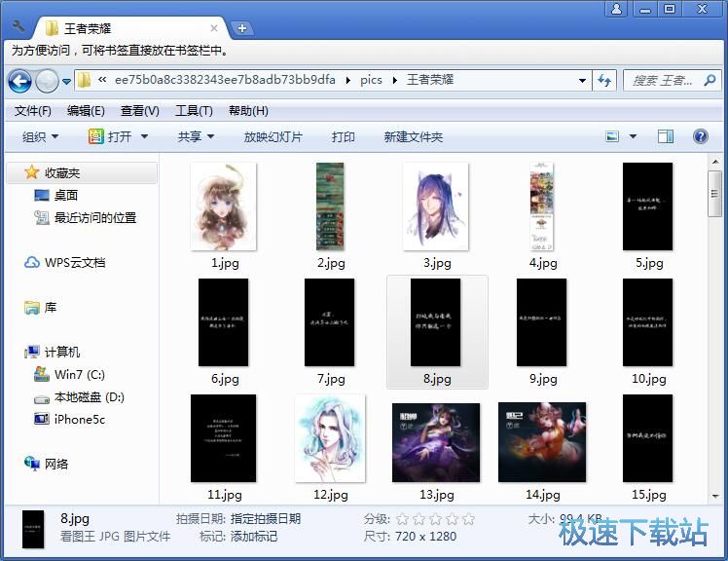Screen dimensions: 728x561
Task: Close the 王者荣耀 tab
Action: (214, 28)
